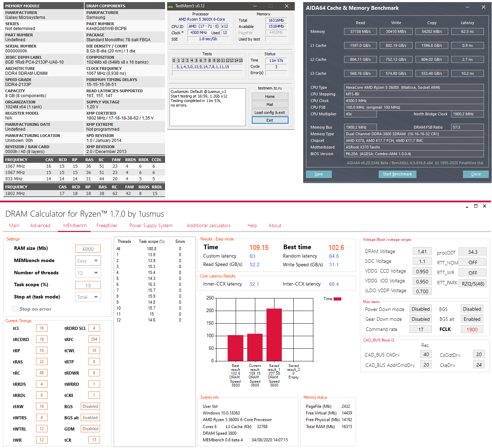Click the Command rate value 1T

click(421, 329)
